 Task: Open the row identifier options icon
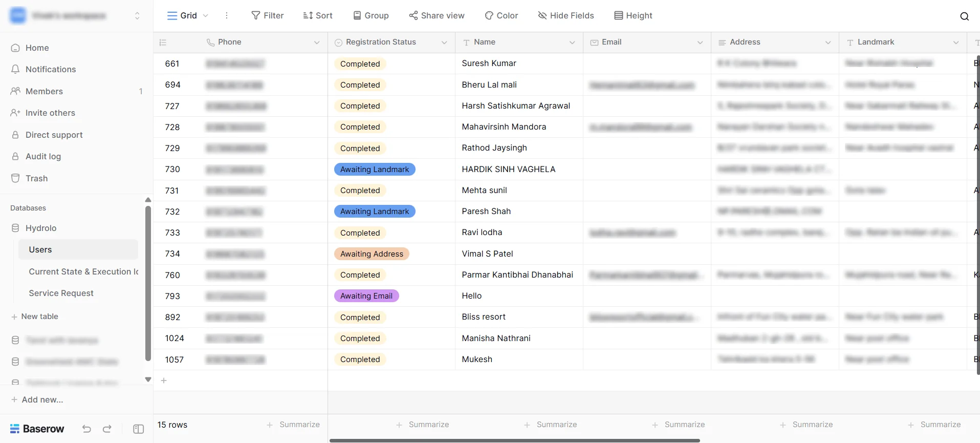pos(163,43)
